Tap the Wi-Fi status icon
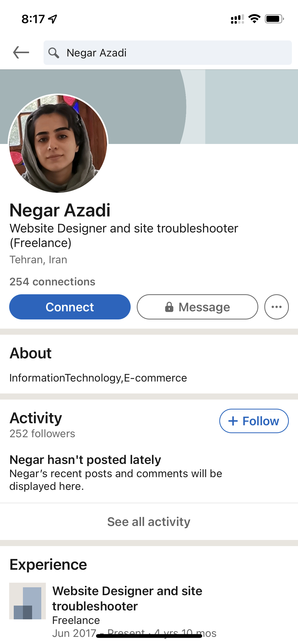 click(x=254, y=19)
